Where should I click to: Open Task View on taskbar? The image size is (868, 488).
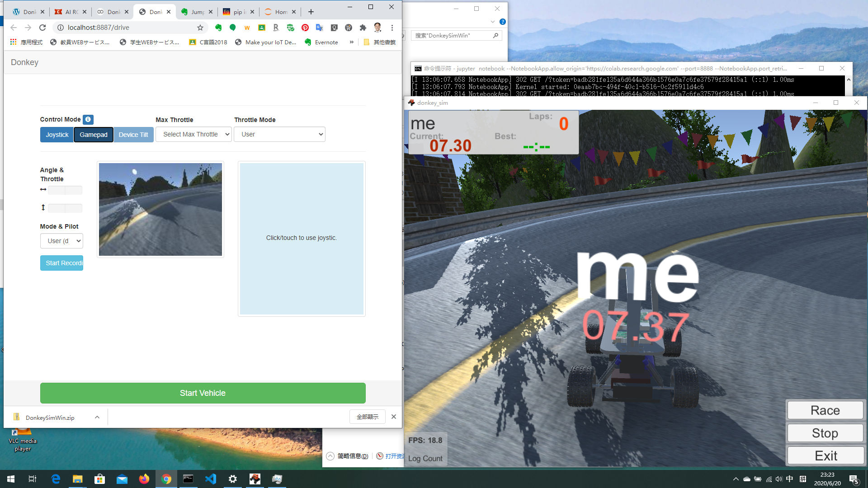tap(33, 479)
